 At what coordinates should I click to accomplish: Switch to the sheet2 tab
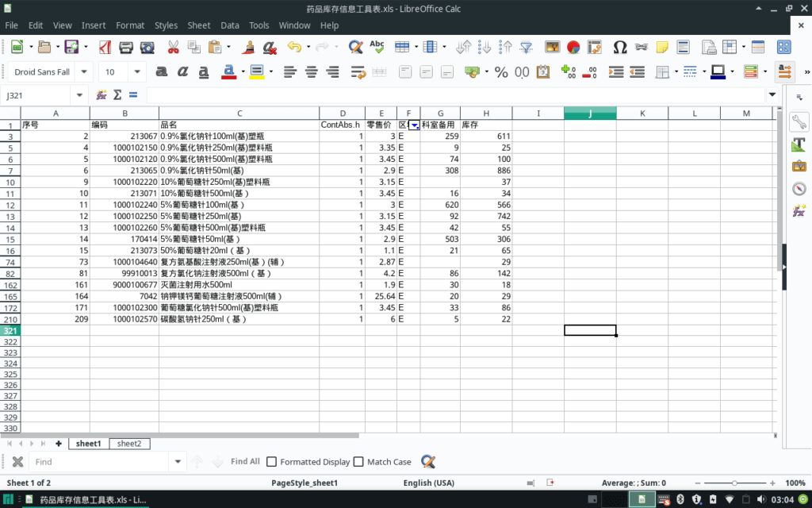point(128,444)
